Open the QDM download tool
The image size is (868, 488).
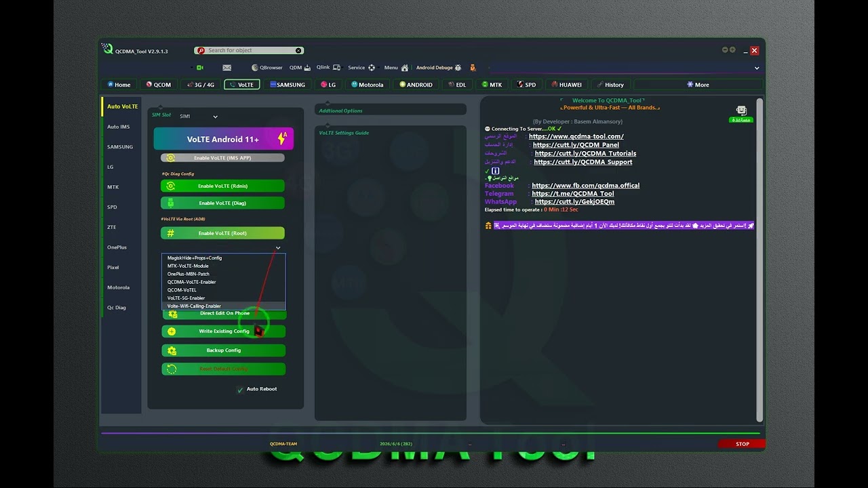click(x=300, y=68)
